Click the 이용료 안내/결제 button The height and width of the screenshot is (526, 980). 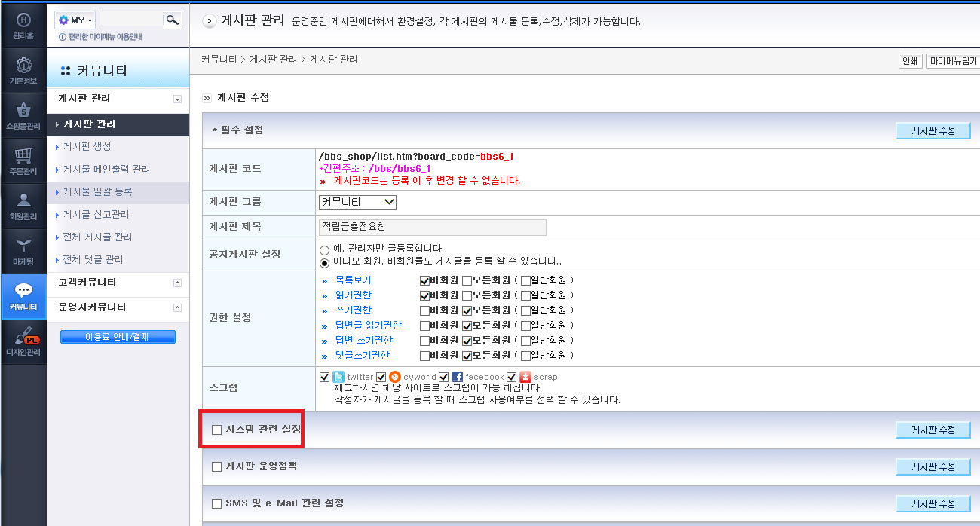(118, 337)
